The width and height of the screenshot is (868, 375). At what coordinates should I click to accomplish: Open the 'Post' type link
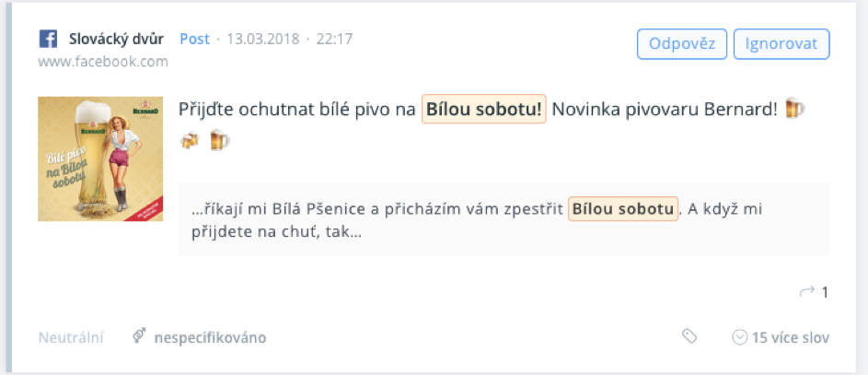coord(194,39)
